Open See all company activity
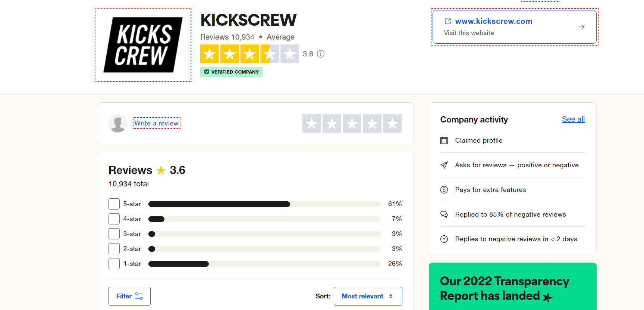 (x=573, y=119)
